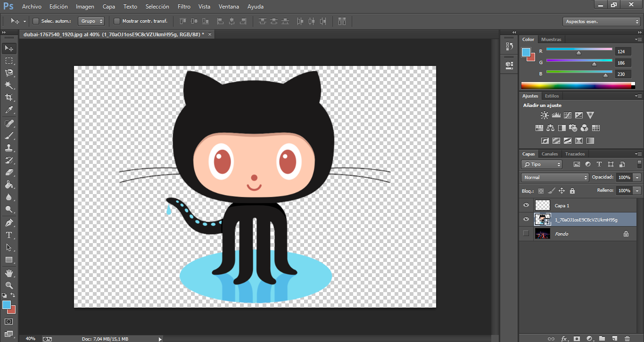Image resolution: width=644 pixels, height=342 pixels.
Task: Enable Mostrar contr. transf. checkbox
Action: click(x=117, y=21)
